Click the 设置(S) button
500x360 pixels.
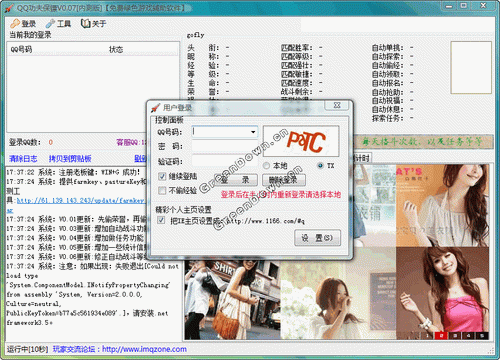(x=317, y=238)
